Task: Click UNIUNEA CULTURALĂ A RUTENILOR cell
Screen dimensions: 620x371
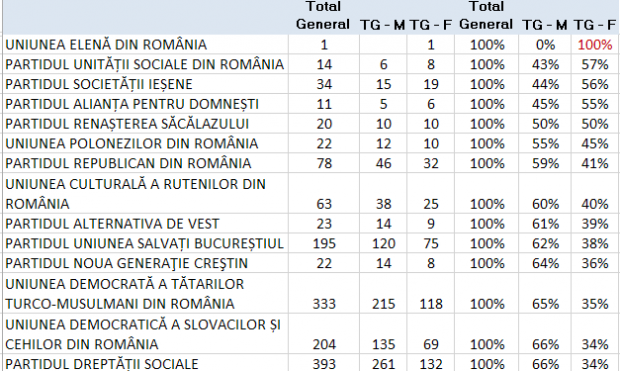Action: [146, 193]
